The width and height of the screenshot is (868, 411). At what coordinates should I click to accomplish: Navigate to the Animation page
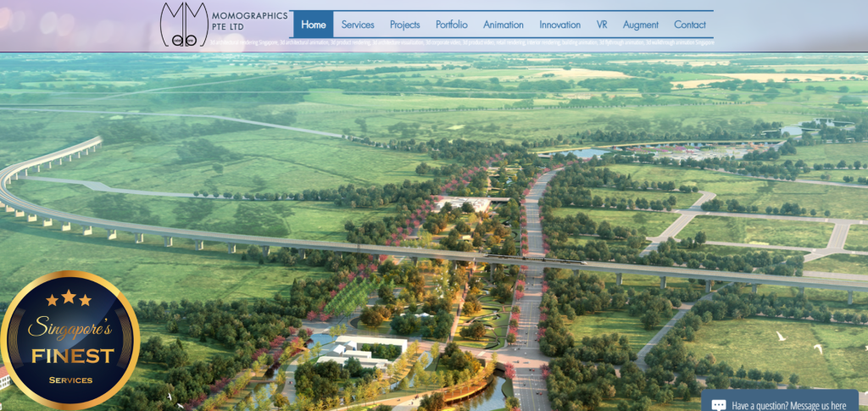(x=504, y=25)
